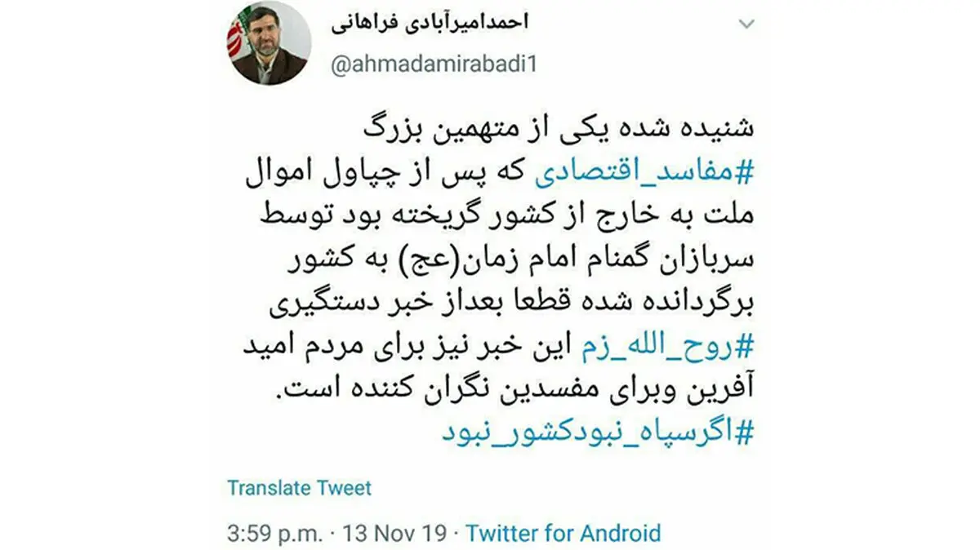980x550 pixels.
Task: Click the (عج) abbreviation in tweet
Action: [406, 261]
